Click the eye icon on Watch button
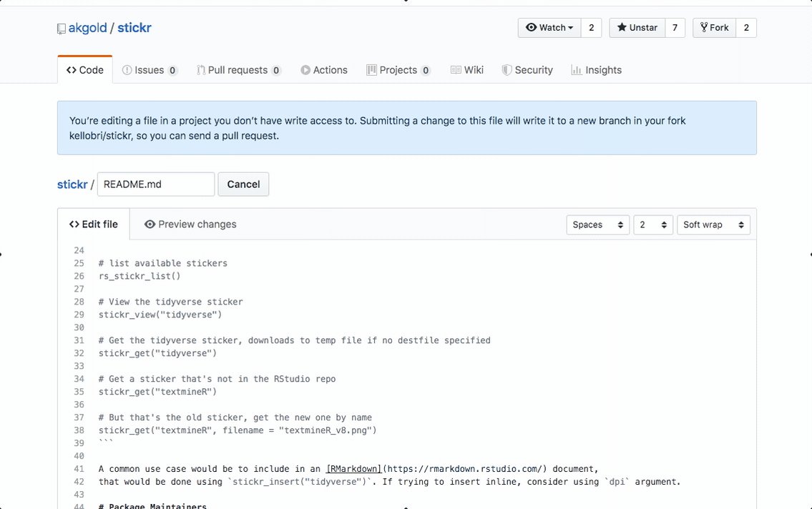Image resolution: width=812 pixels, height=509 pixels. pos(531,27)
